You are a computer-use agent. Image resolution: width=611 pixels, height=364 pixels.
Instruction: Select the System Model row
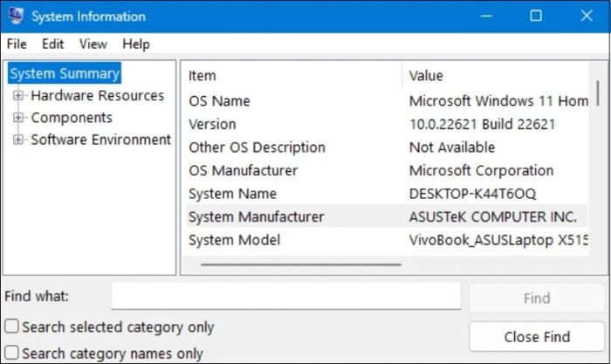(387, 240)
